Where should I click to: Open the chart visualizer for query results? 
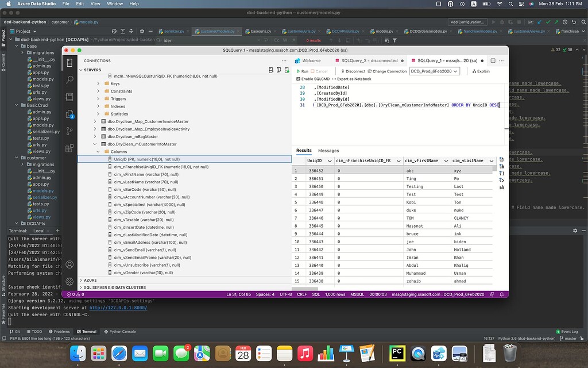501,188
